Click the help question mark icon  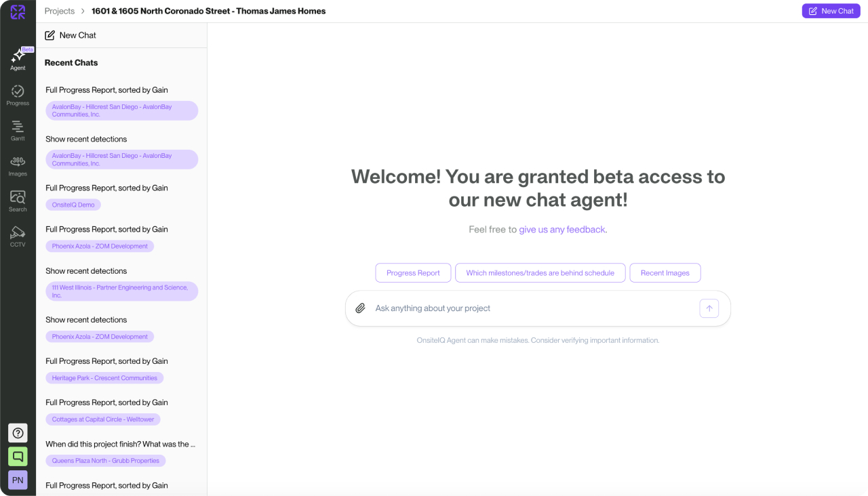[x=18, y=433]
